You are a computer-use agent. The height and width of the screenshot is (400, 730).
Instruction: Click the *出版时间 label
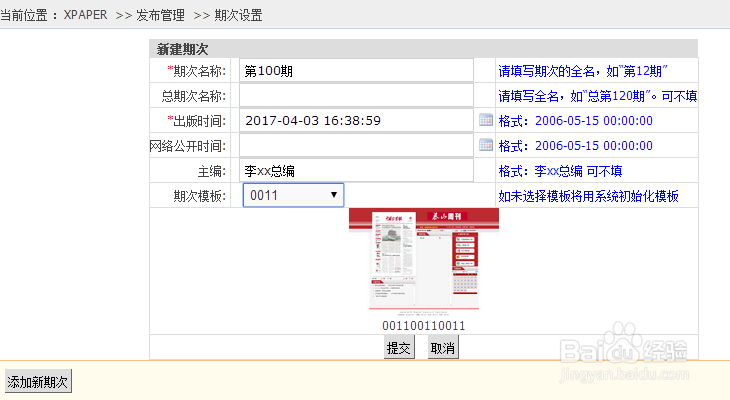[196, 121]
